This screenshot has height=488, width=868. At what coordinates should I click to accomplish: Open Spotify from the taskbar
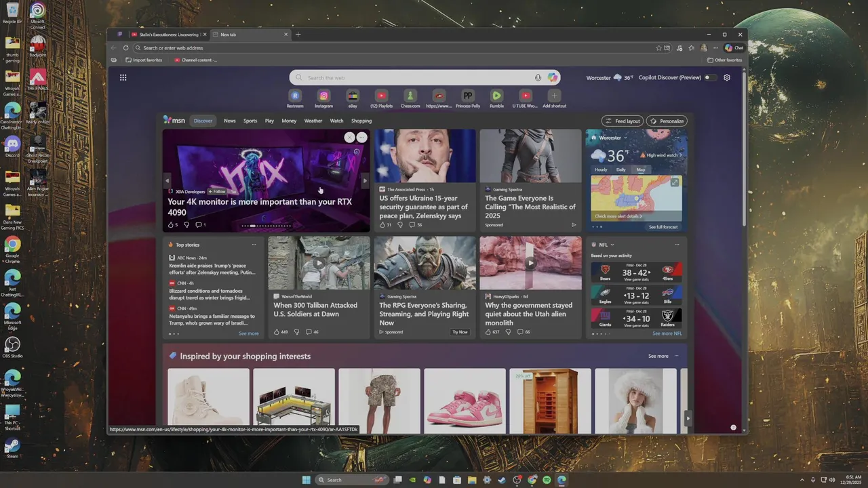coord(547,480)
